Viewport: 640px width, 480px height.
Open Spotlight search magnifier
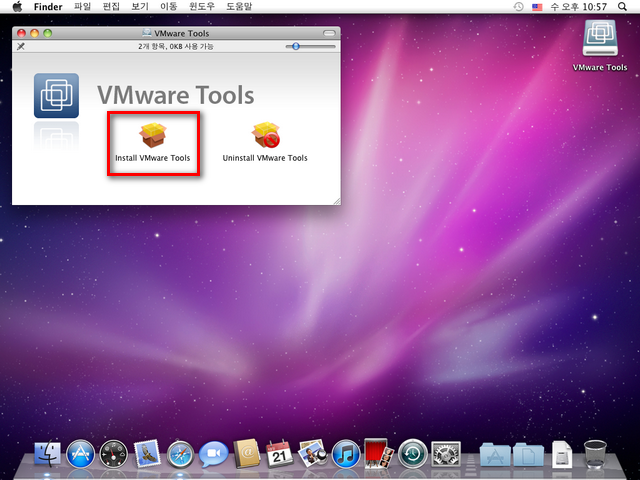click(x=622, y=7)
